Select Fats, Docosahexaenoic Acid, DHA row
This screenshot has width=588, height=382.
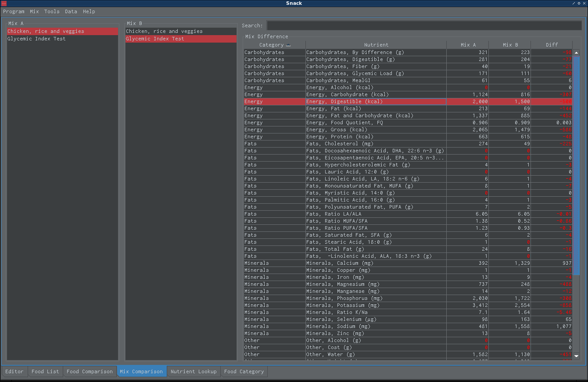(x=408, y=151)
